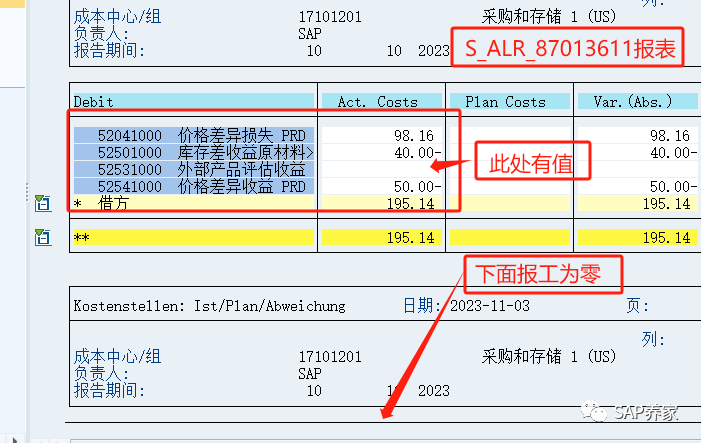The width and height of the screenshot is (701, 443).
Task: Click the lower report year 2023
Action: [x=434, y=390]
